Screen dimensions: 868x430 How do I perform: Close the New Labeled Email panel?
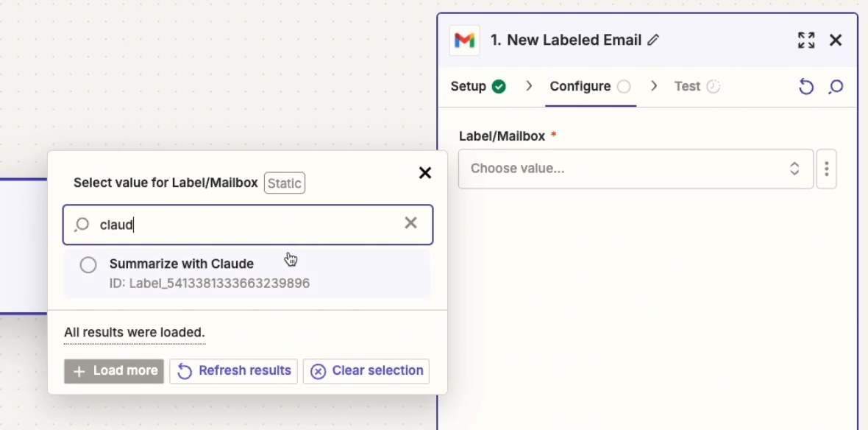(836, 40)
